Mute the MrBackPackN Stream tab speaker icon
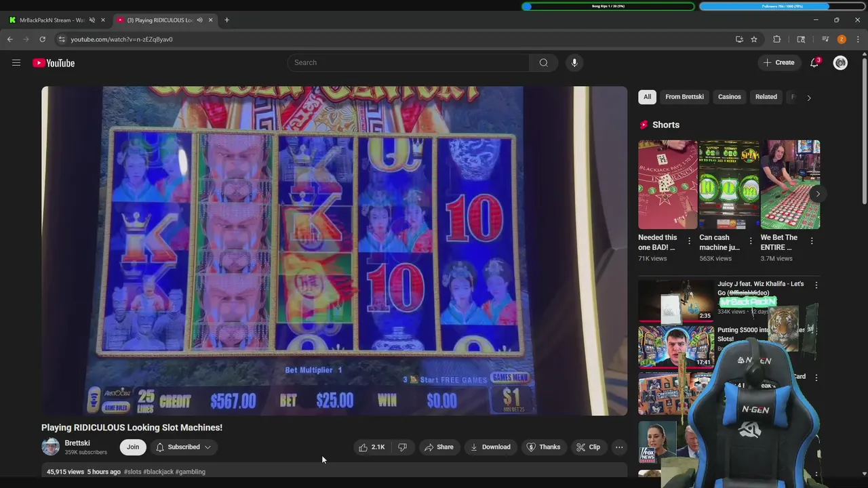 pos(92,20)
